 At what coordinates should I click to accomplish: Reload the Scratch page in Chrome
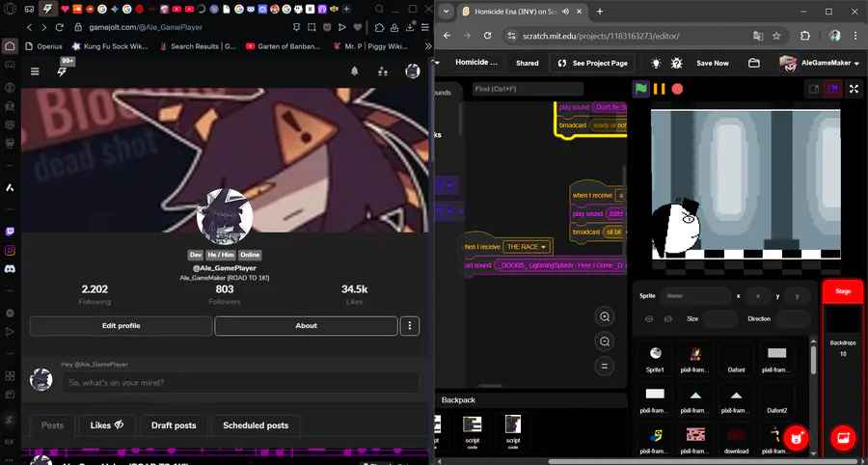[x=487, y=36]
